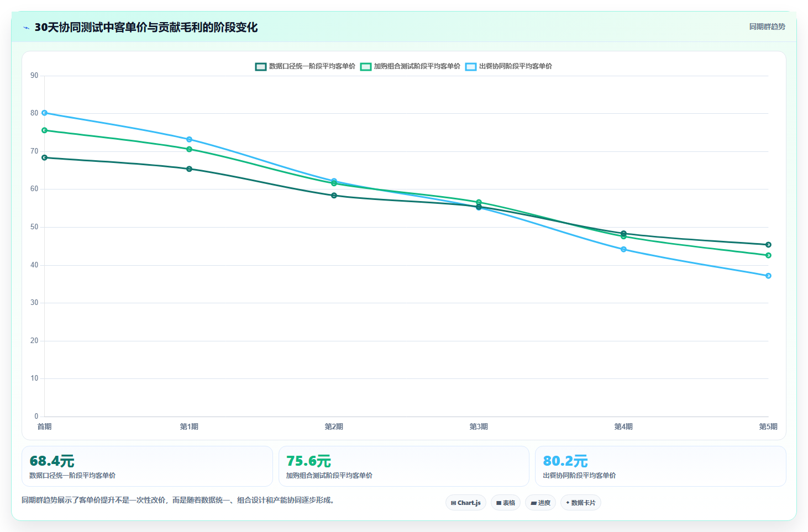808x532 pixels.
Task: Select the dark green data point at 第2期
Action: coord(334,196)
